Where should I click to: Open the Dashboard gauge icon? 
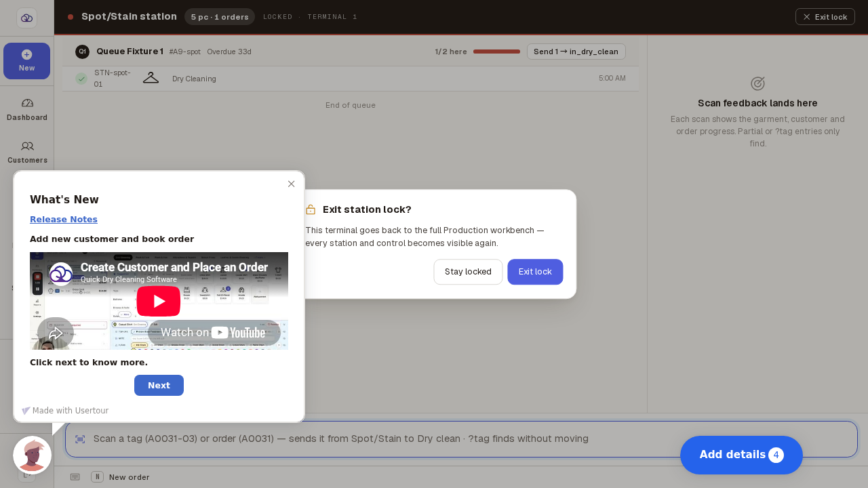coord(27,103)
